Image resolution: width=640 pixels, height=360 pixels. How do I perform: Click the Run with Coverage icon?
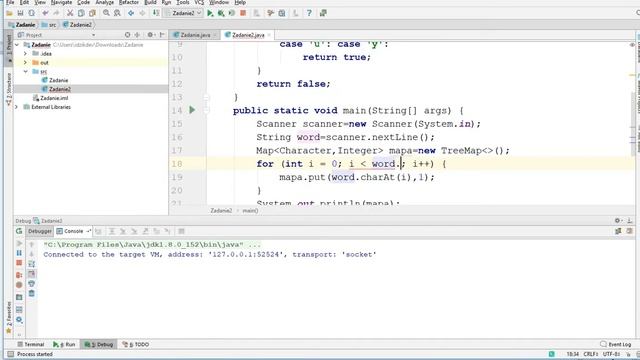tap(232, 13)
